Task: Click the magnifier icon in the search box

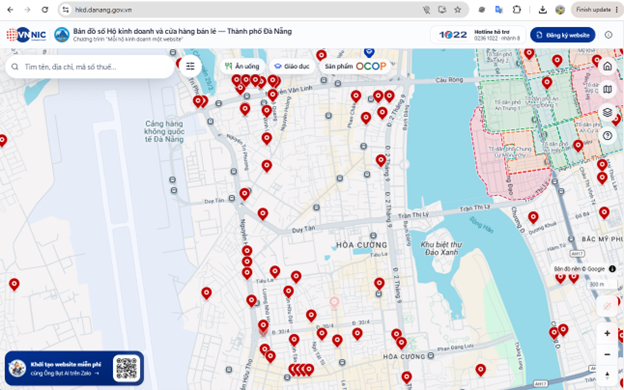Action: (x=15, y=66)
